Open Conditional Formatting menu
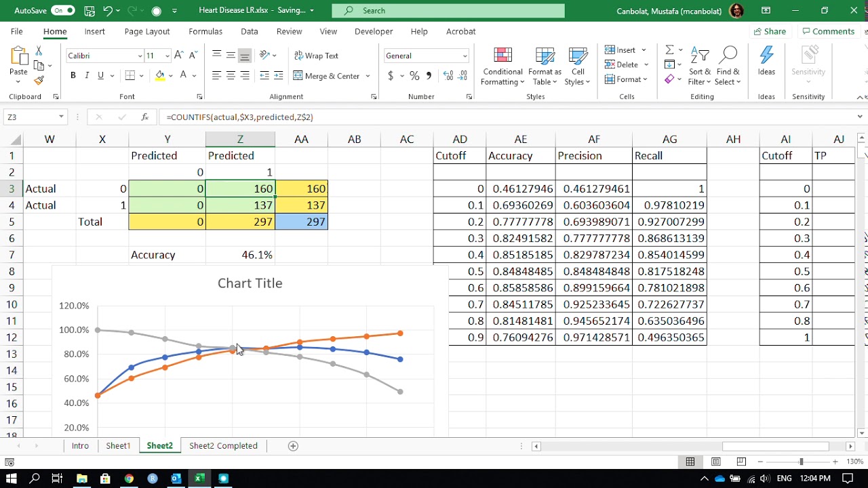This screenshot has height=488, width=868. pyautogui.click(x=502, y=66)
